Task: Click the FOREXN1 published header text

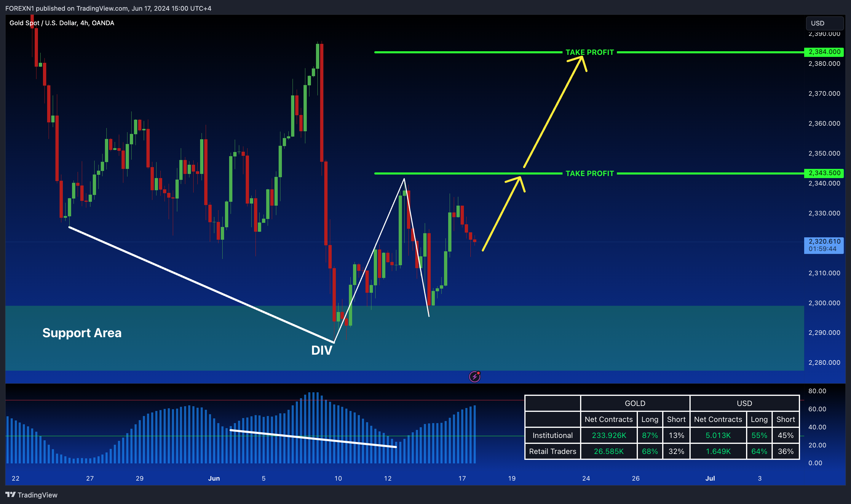Action: click(x=108, y=8)
